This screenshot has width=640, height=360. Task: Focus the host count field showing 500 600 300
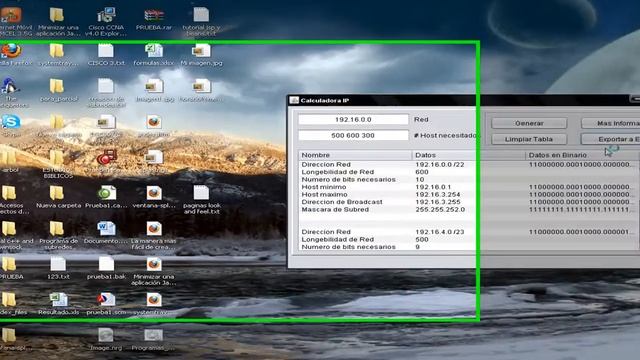pos(353,136)
